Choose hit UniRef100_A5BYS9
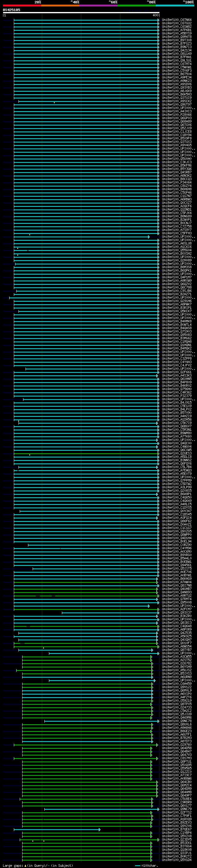Screen dimensions: 197x868 tap(176, 34)
